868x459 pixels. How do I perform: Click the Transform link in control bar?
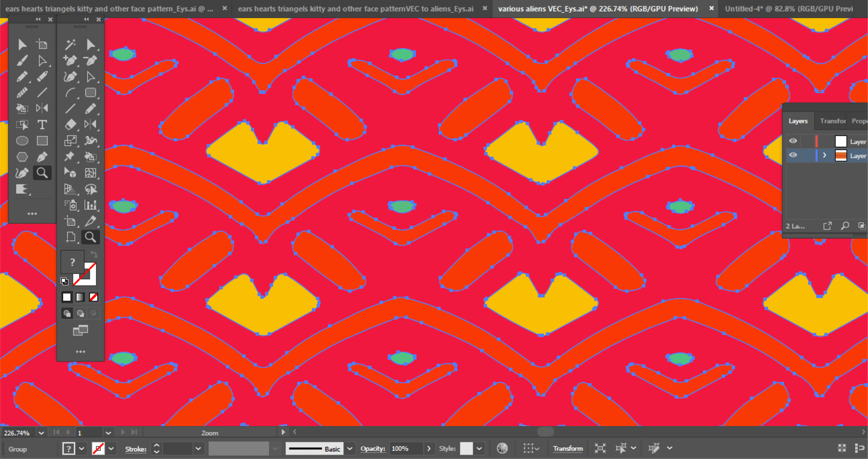[x=568, y=449]
